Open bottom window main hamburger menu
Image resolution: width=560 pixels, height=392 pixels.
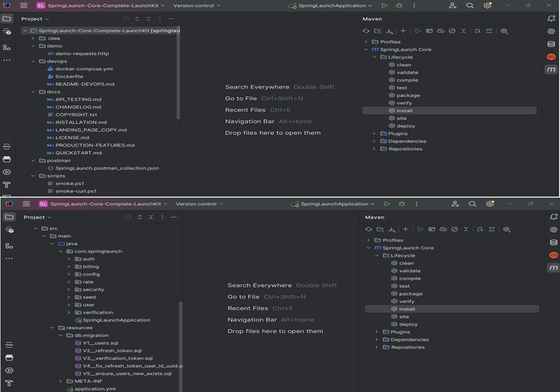coord(26,204)
